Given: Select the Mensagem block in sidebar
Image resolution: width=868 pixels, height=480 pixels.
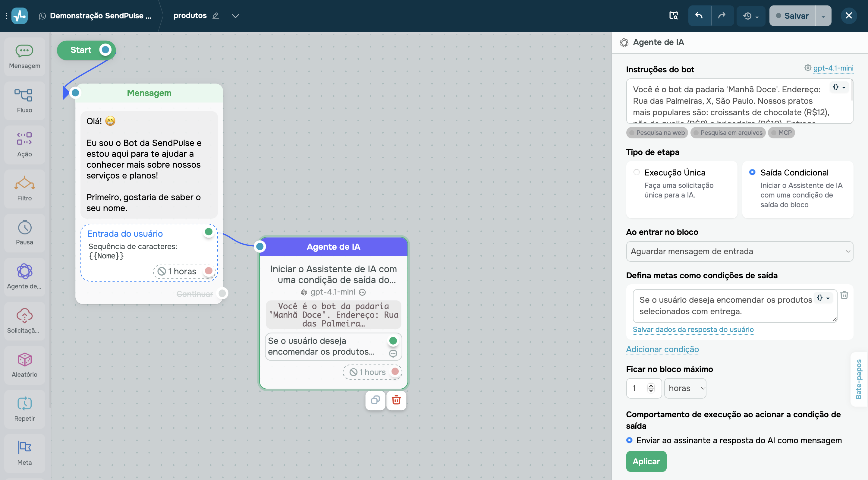Looking at the screenshot, I should point(25,57).
